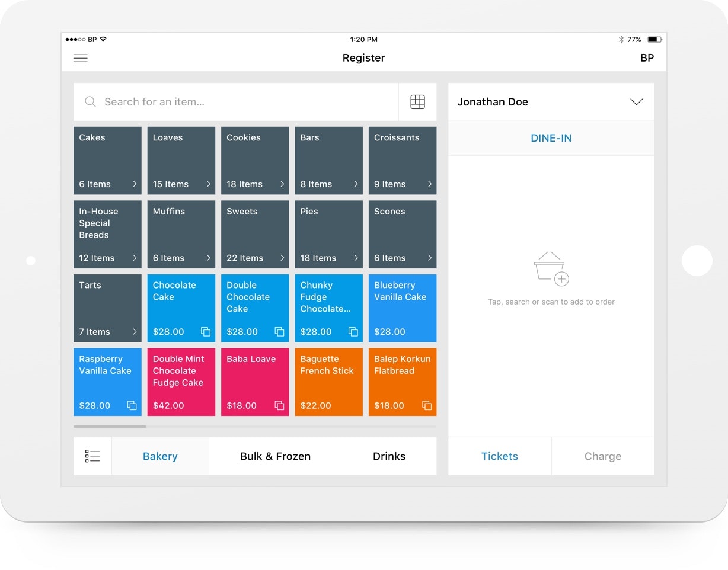Viewport: 728px width, 570px height.
Task: Add Blueberry Vanilla Cake to order
Action: (x=403, y=308)
